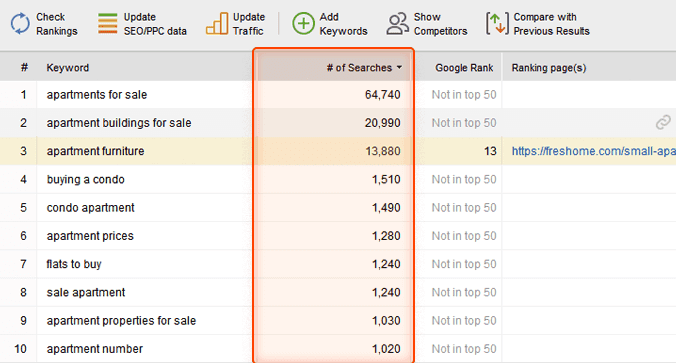Click the Update Traffic bar chart icon
This screenshot has width=676, height=363.
217,23
